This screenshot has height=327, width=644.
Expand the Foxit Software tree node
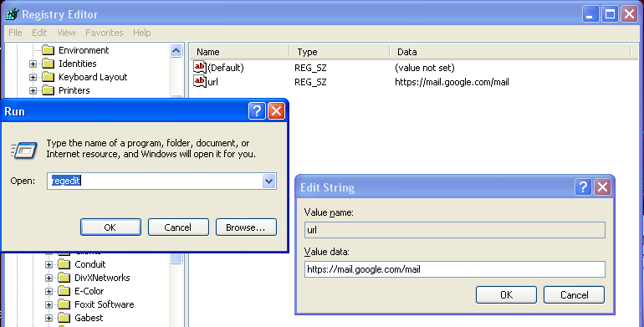point(49,304)
